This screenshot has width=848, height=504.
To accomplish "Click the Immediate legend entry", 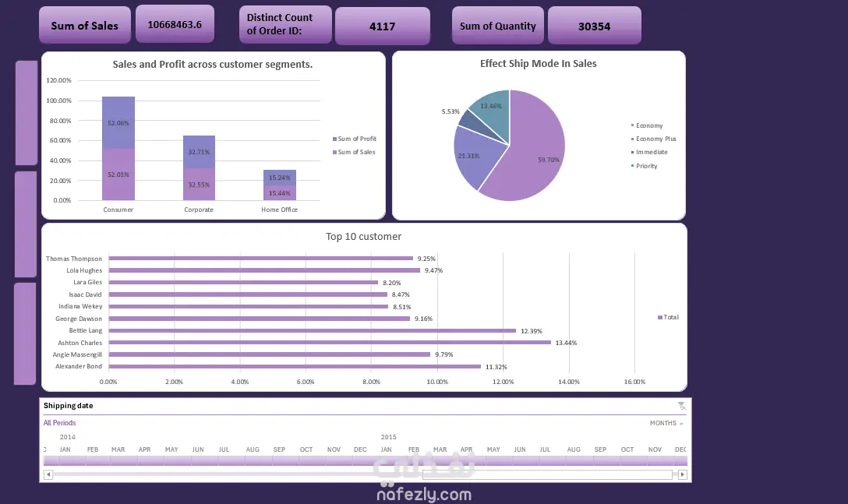I will pyautogui.click(x=649, y=153).
